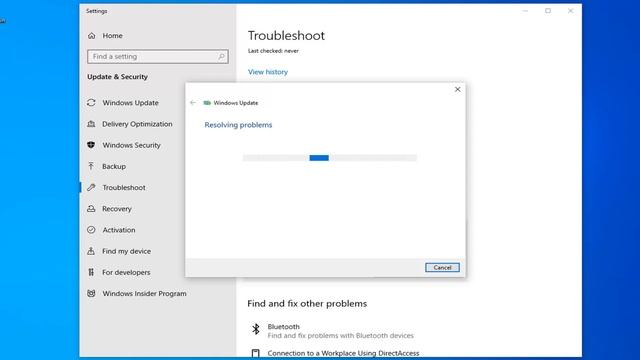Click the Windows Update icon in dialog header
Image resolution: width=640 pixels, height=360 pixels.
(x=207, y=103)
